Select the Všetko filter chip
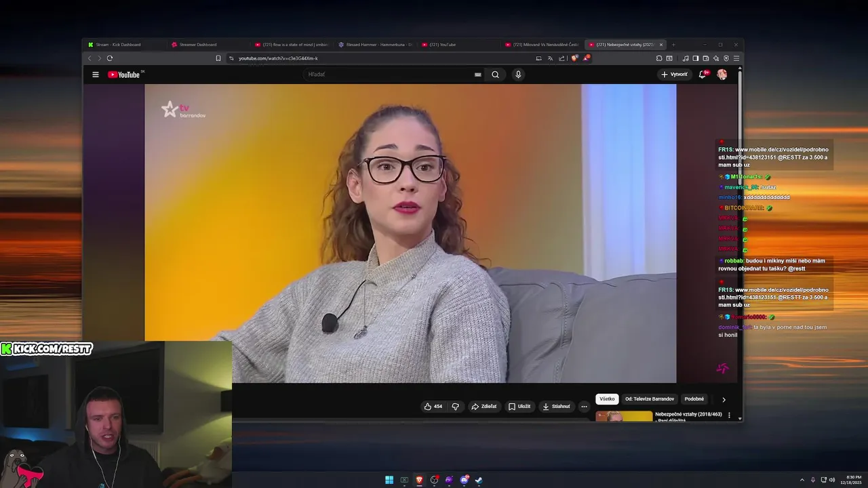The image size is (868, 488). point(607,399)
